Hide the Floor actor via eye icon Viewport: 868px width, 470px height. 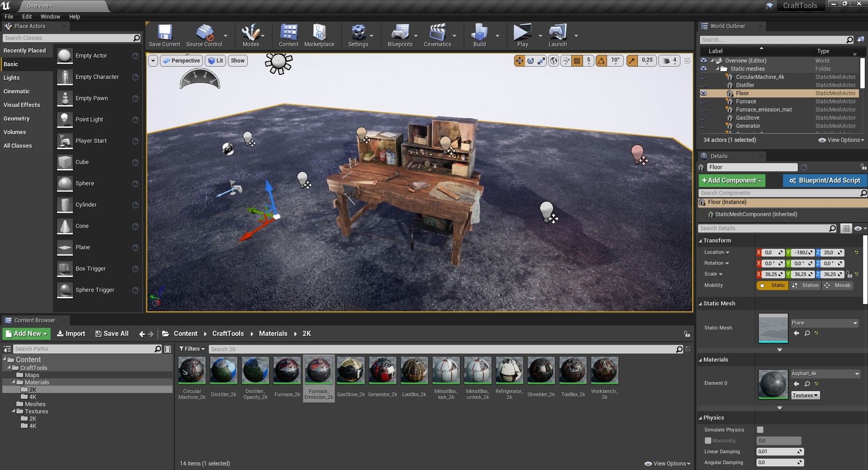(704, 93)
